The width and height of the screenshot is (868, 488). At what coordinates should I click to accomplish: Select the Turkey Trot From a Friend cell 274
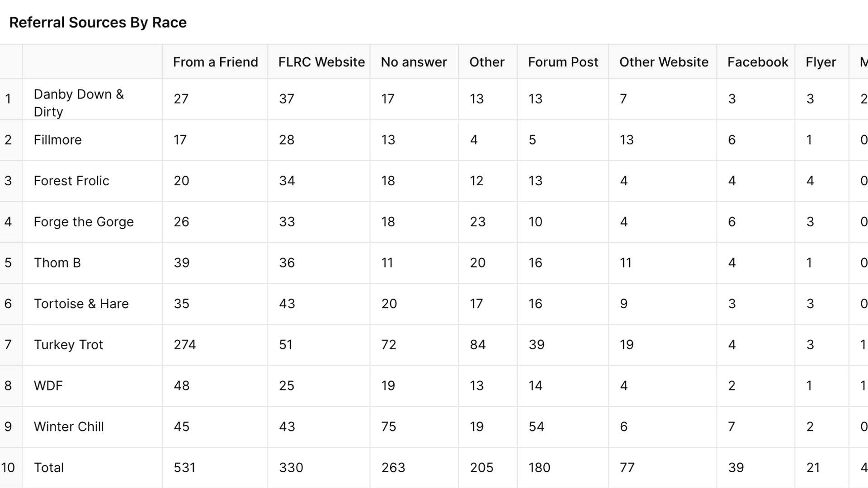pyautogui.click(x=185, y=345)
